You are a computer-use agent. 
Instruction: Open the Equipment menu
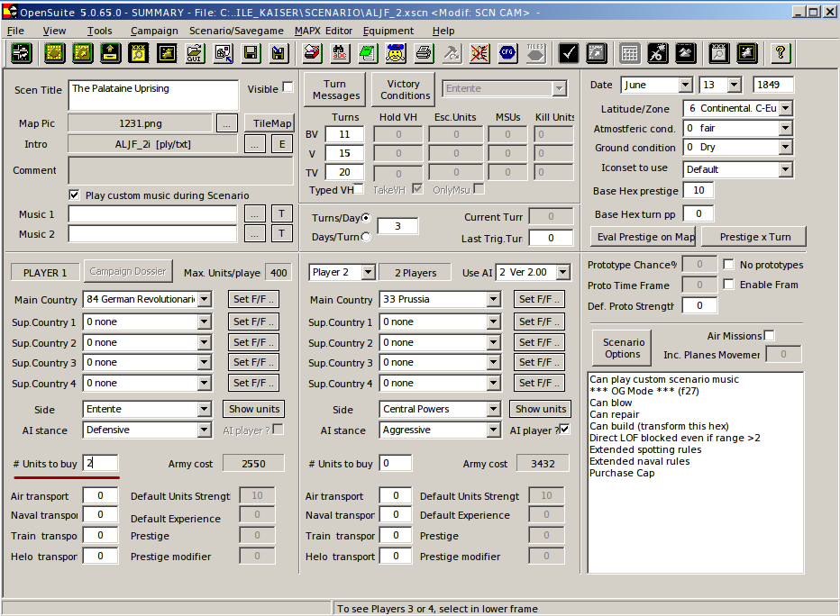(388, 31)
